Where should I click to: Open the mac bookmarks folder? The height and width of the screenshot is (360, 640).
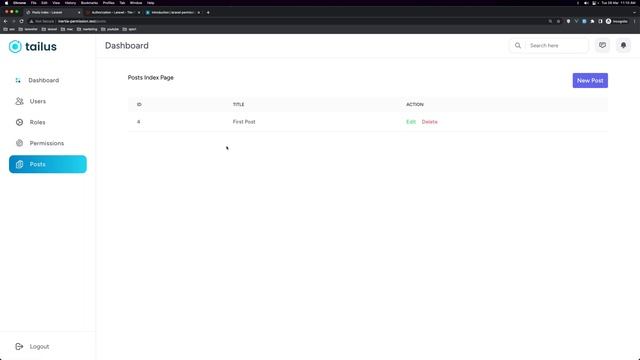67,29
